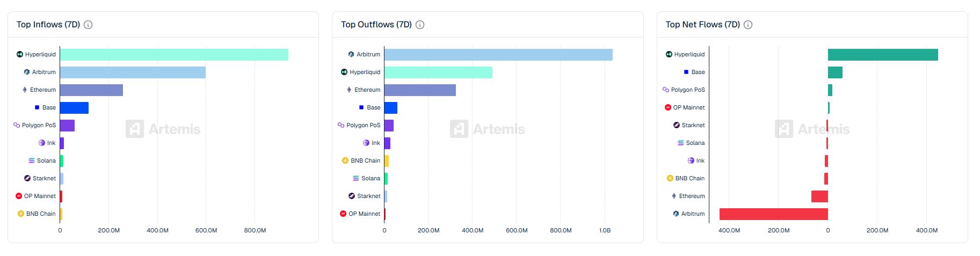This screenshot has height=256, width=980.
Task: Click the Ink label in Top Outflows
Action: (x=376, y=143)
